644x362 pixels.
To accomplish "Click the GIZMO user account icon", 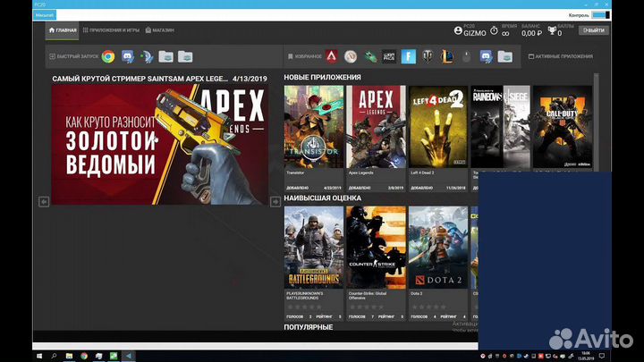I will click(x=458, y=30).
